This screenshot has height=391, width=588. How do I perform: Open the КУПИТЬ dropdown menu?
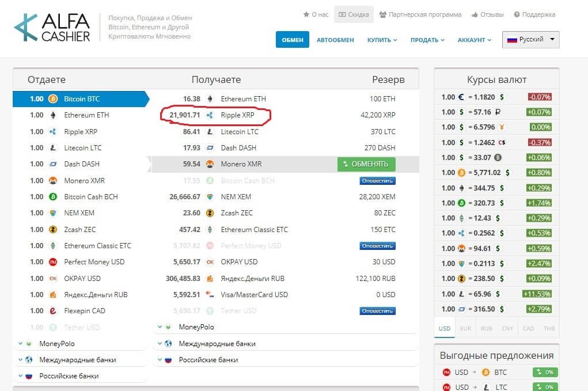[x=382, y=40]
